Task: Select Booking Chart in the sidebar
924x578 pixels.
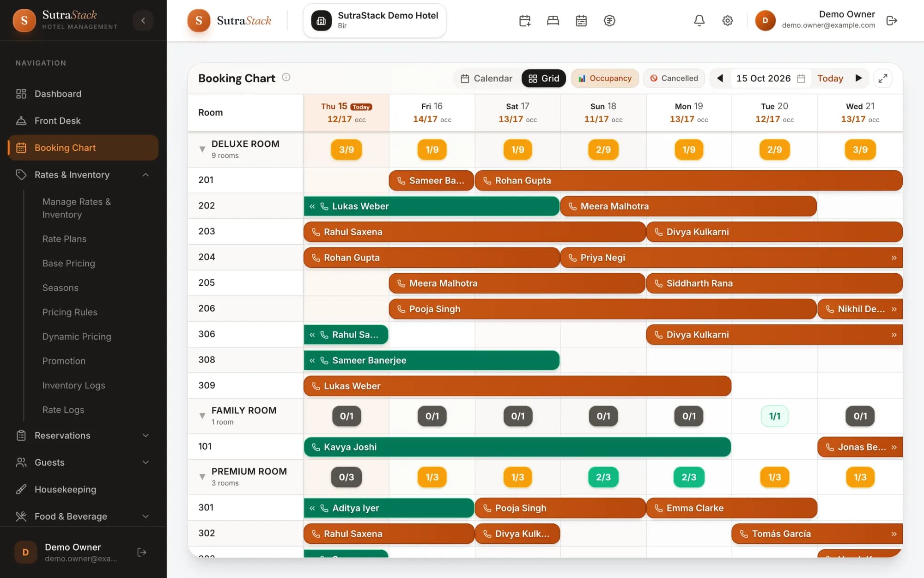Action: click(83, 148)
